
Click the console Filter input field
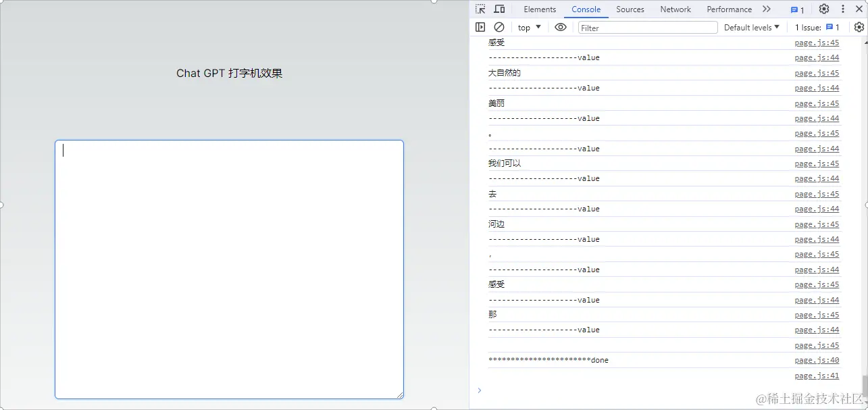[648, 28]
